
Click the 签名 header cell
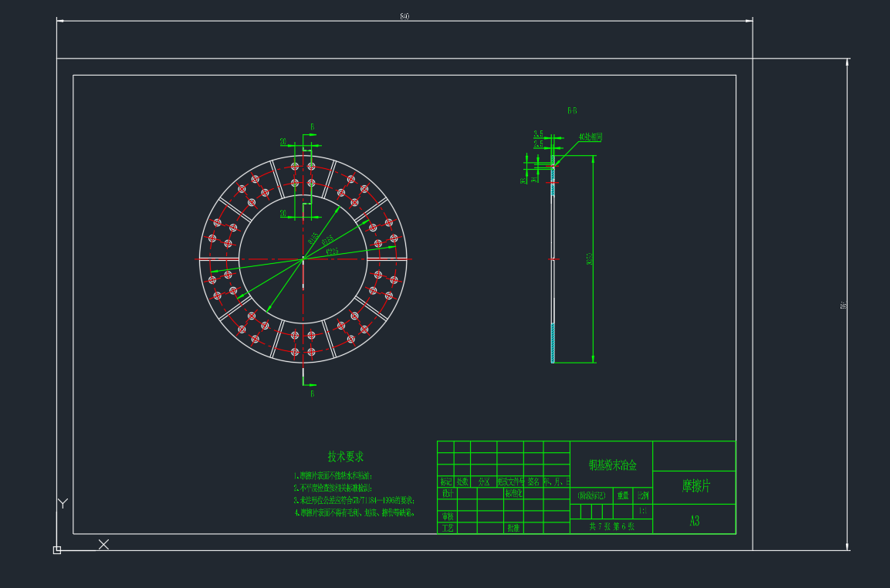[533, 482]
